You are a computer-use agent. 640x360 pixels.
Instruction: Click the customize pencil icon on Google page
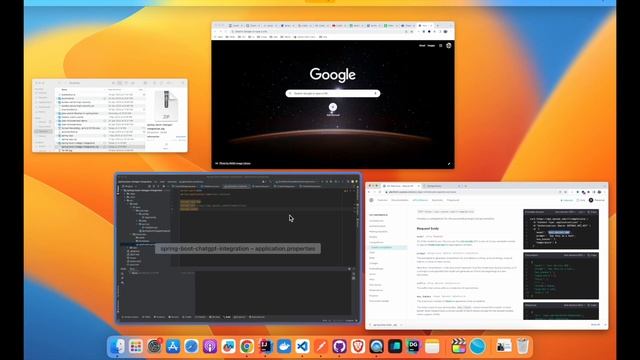click(x=449, y=164)
